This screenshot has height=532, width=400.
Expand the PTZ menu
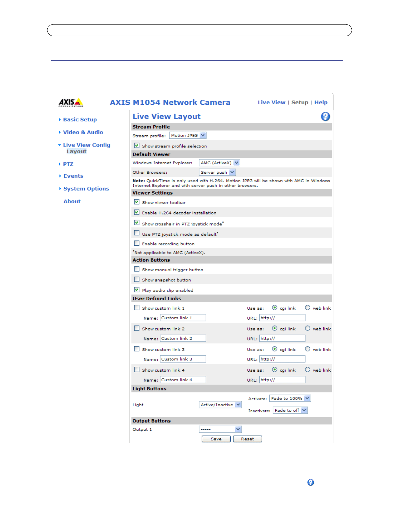(68, 164)
